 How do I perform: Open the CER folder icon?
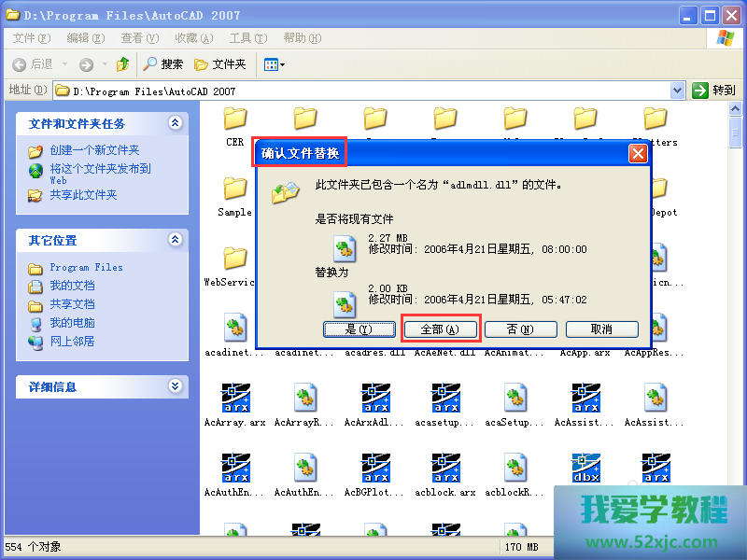coord(234,119)
